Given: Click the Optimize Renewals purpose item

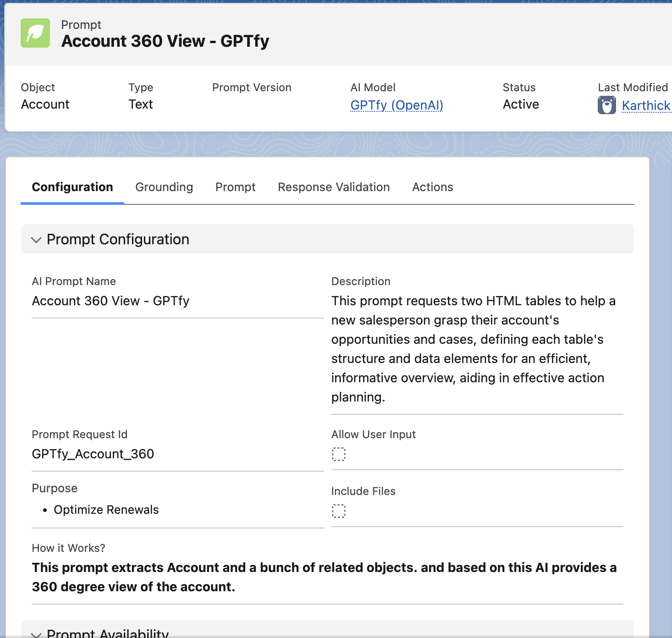Looking at the screenshot, I should [x=106, y=510].
